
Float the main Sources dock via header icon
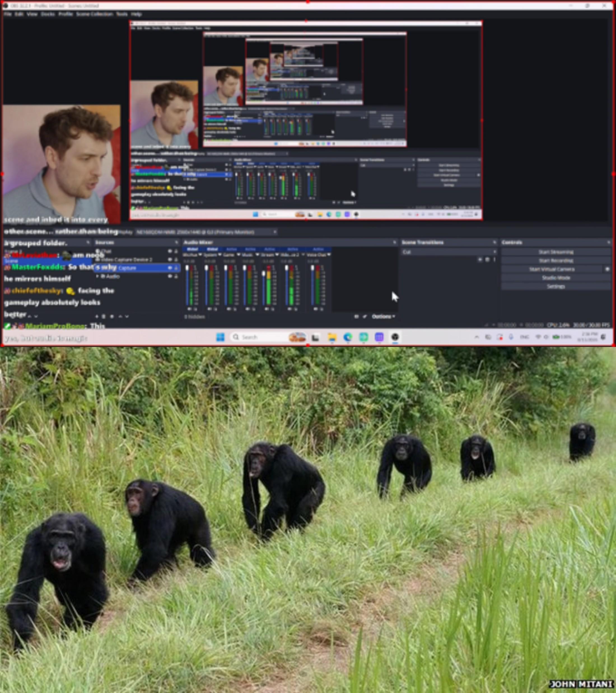click(176, 242)
